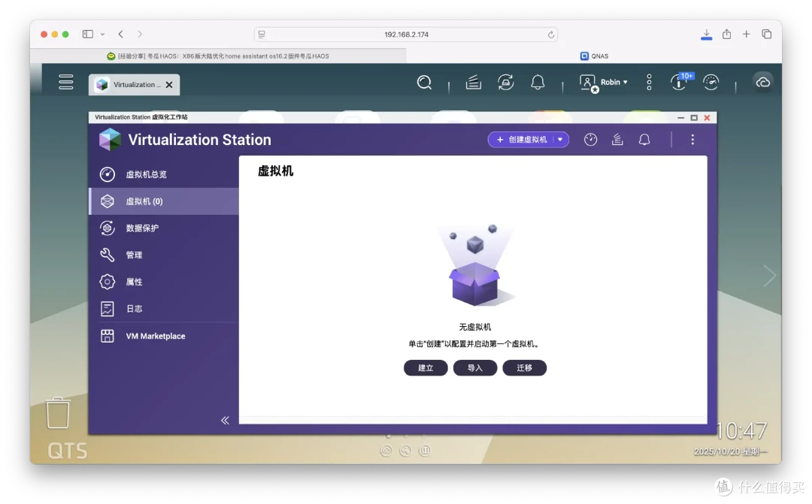Click Safari forward button

(x=140, y=34)
